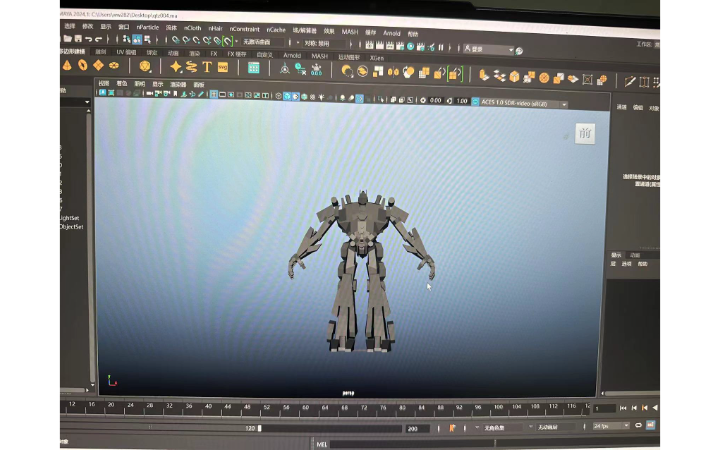Open ACES 1.0 SDR-video view transform dropdown

(x=524, y=103)
